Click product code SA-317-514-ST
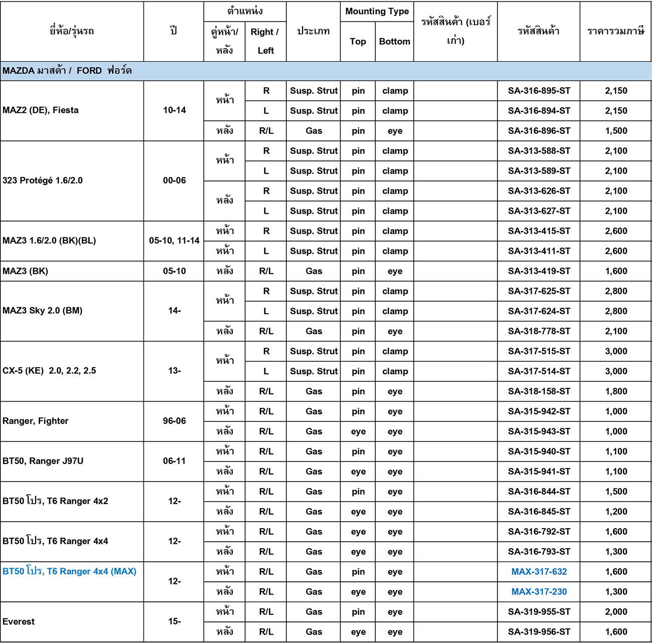The image size is (652, 644). point(539,372)
